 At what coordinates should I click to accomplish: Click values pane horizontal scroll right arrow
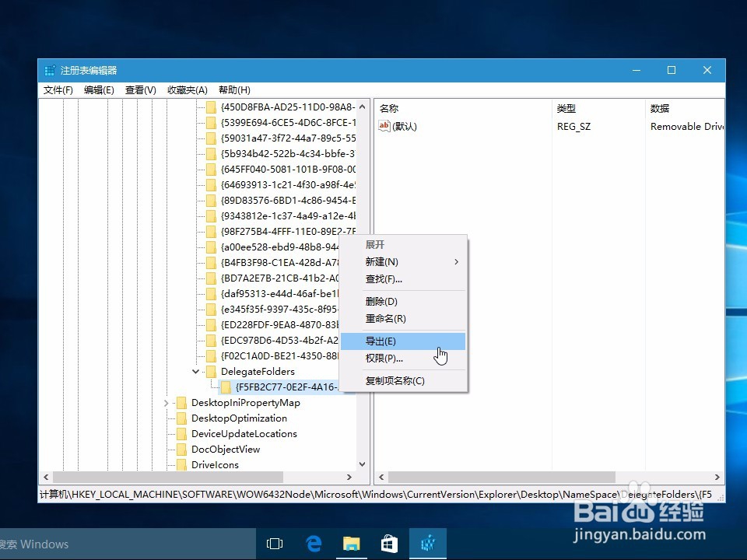pos(717,477)
